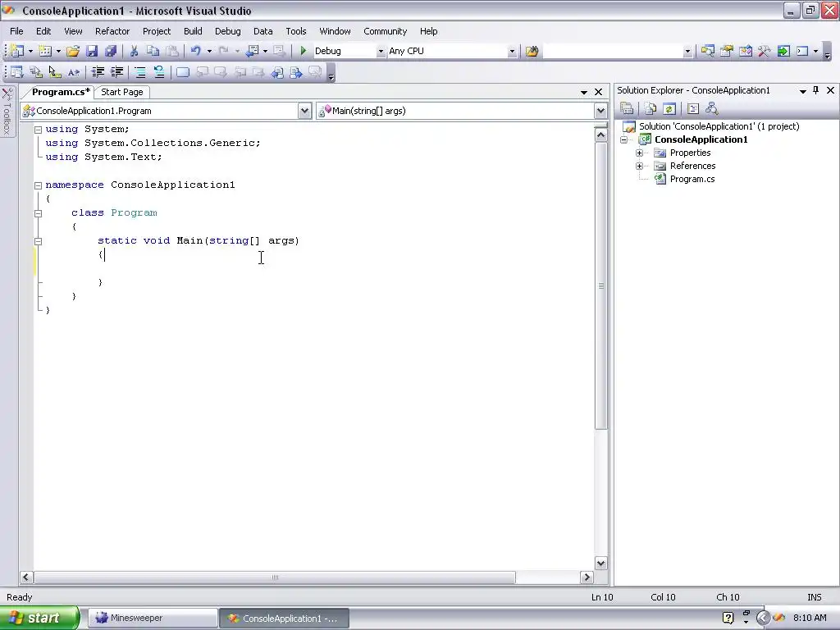
Task: Click the Display Object Member List icon
Action: (17, 72)
